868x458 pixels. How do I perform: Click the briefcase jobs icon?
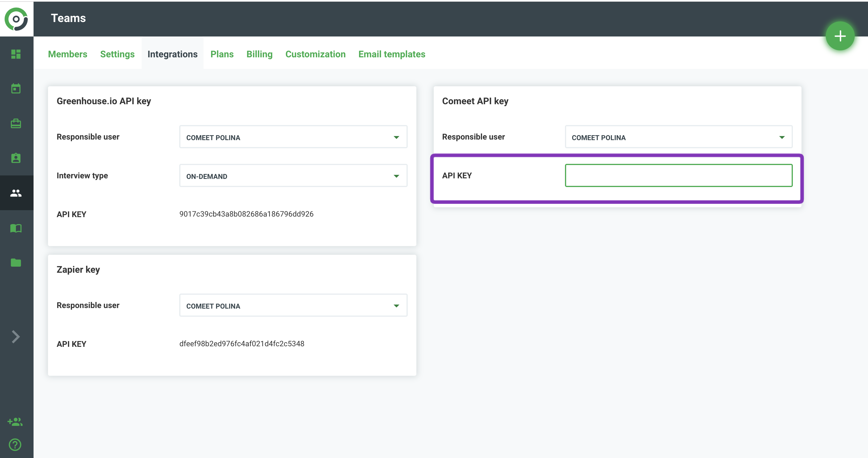pos(16,123)
